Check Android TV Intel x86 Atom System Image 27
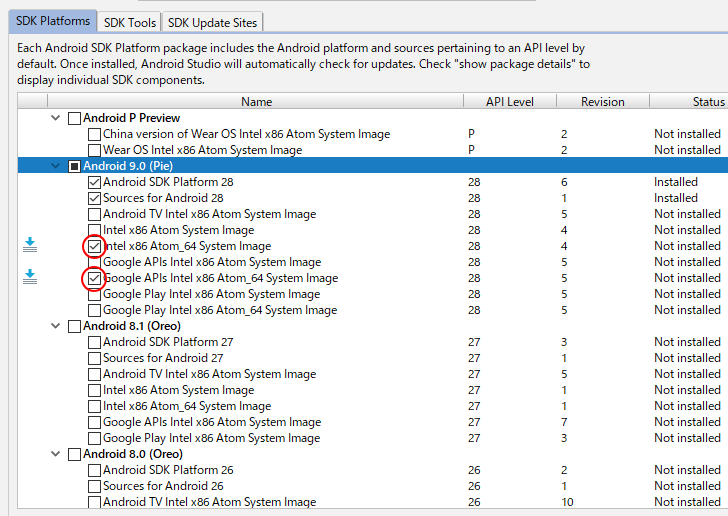Viewport: 728px width, 516px height. tap(94, 374)
